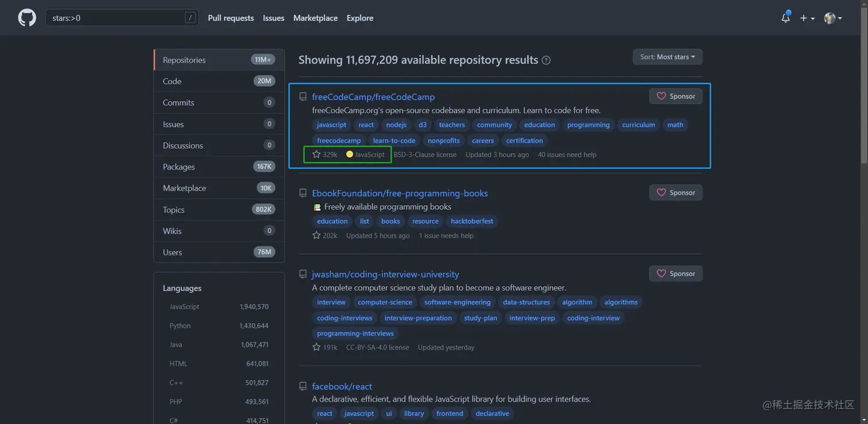Filter by HTML language

tap(219, 364)
